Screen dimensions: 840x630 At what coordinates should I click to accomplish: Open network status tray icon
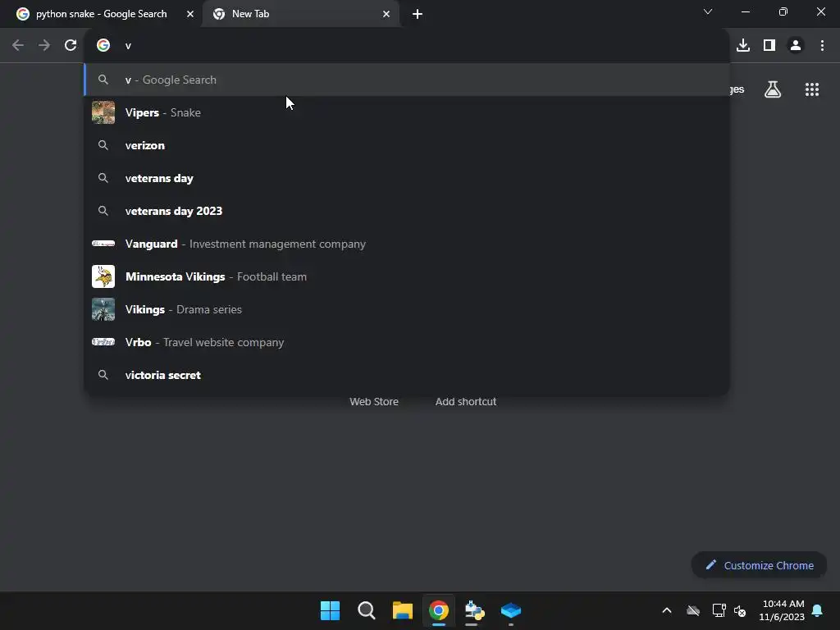[x=719, y=610]
